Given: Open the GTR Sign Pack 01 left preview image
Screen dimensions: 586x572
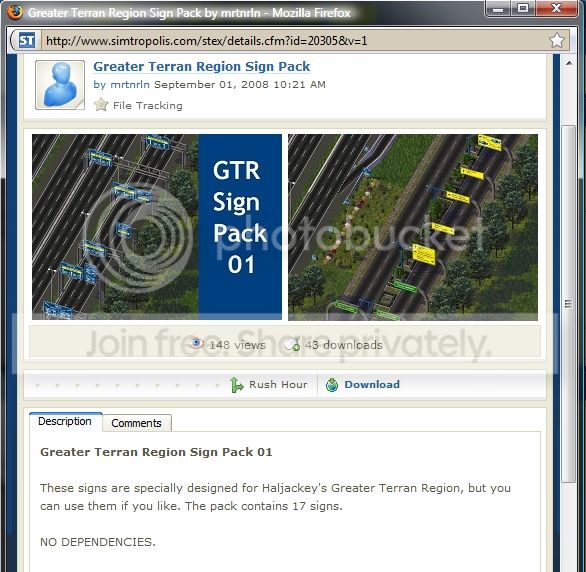Looking at the screenshot, I should (x=157, y=227).
